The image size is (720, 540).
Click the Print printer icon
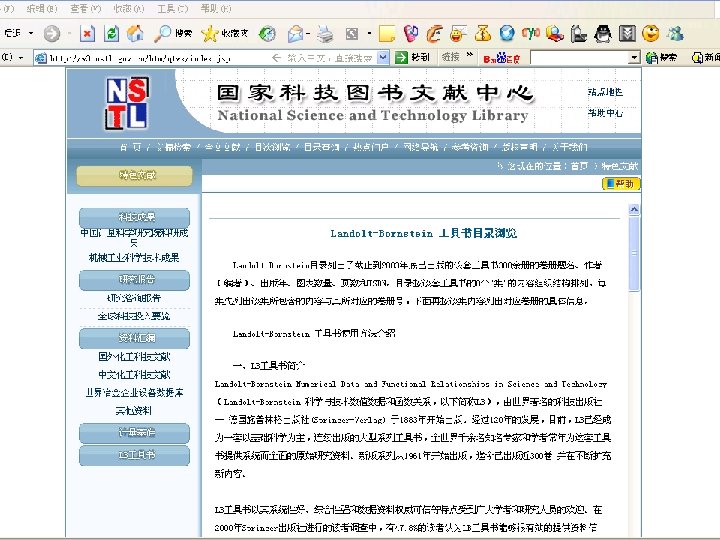pos(325,34)
